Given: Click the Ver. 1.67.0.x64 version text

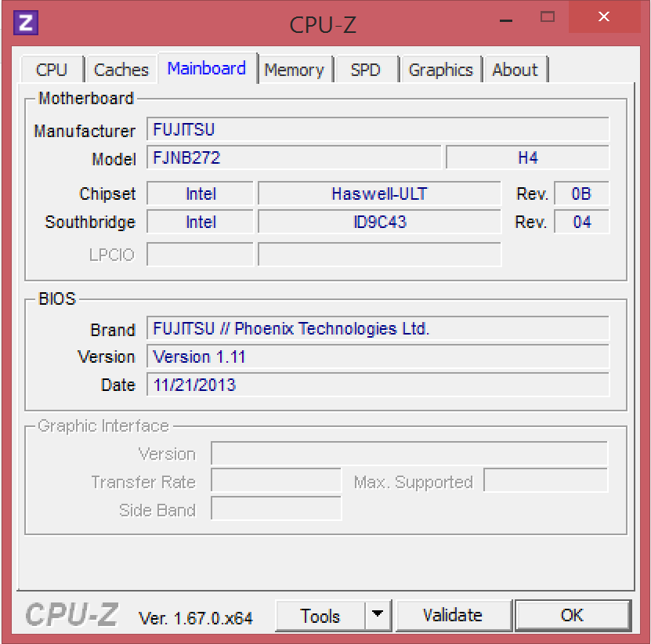Looking at the screenshot, I should click(x=196, y=618).
